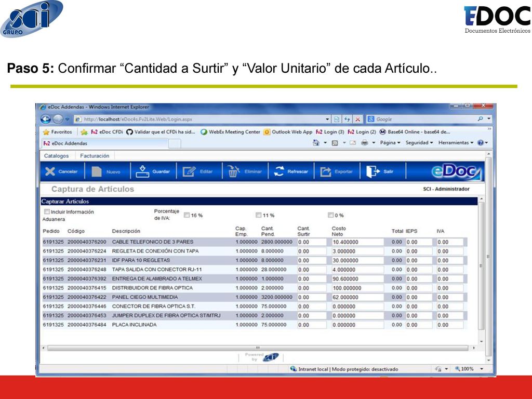This screenshot has height=399, width=532.
Task: Open Favoritos star button
Action: point(58,132)
